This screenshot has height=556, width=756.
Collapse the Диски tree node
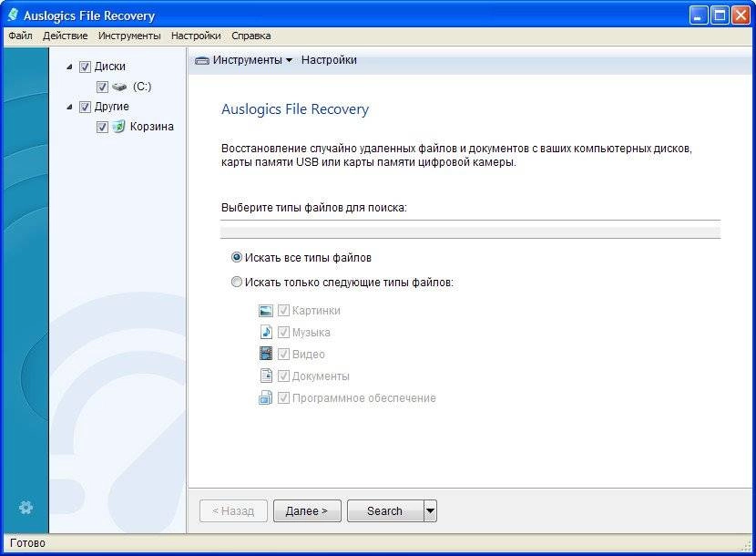pyautogui.click(x=69, y=67)
